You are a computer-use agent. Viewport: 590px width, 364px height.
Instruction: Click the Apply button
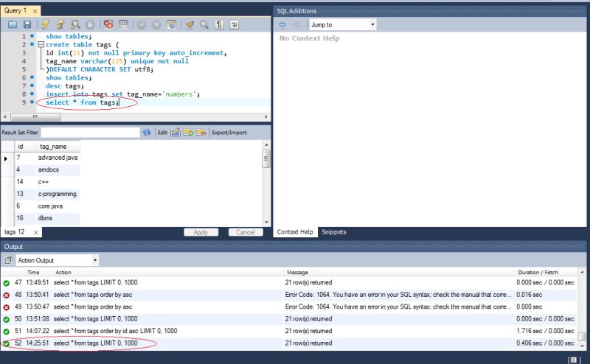coord(201,232)
